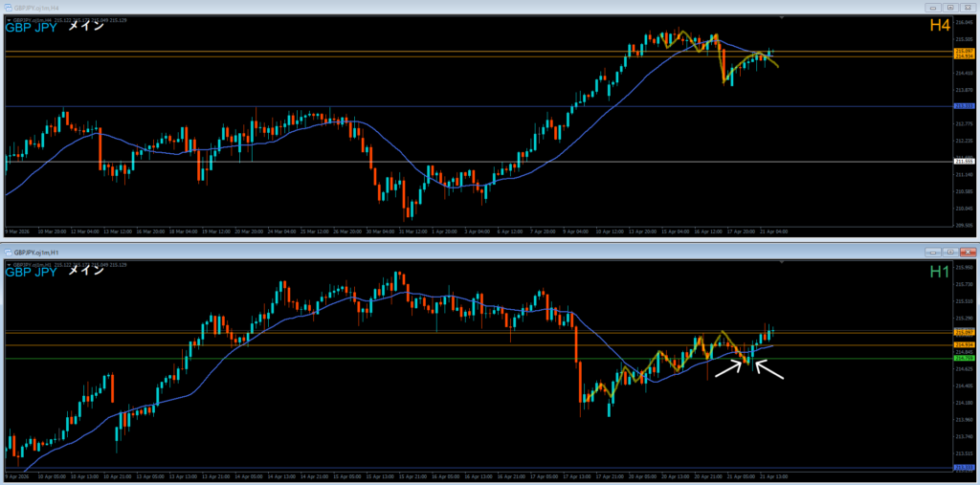Click the GBP JPY symbol label on H4 chart
Screen dimensions: 980x485
tap(31, 28)
